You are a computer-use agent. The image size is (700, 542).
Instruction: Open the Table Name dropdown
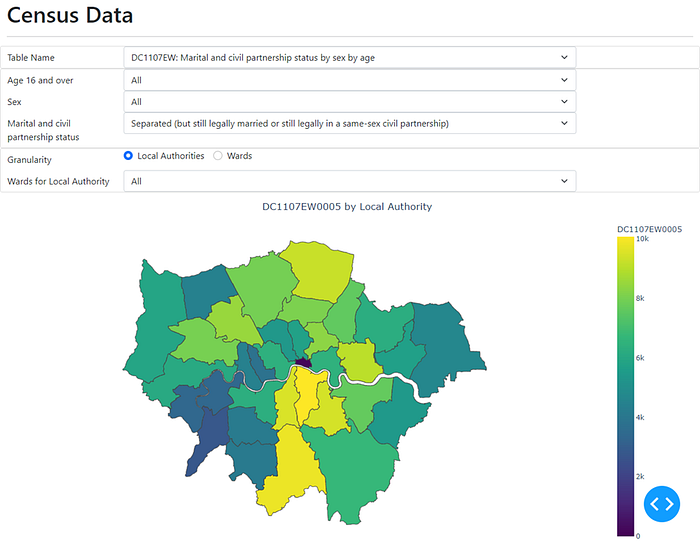click(x=349, y=57)
